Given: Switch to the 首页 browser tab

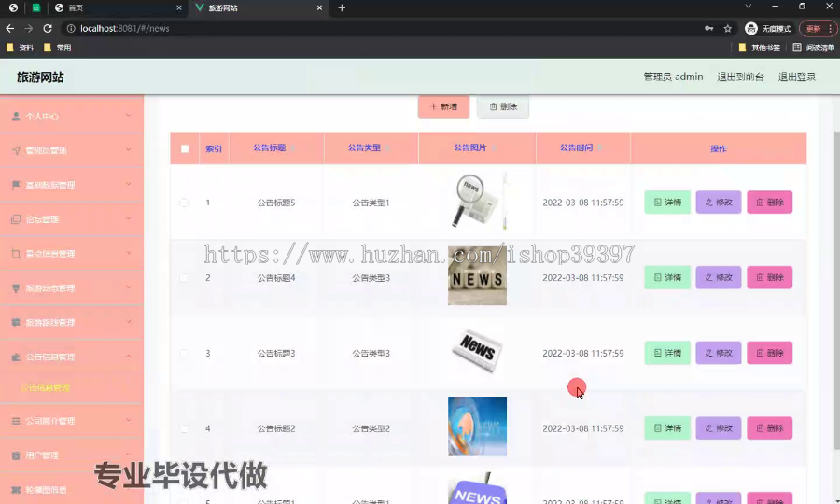Looking at the screenshot, I should 119,8.
